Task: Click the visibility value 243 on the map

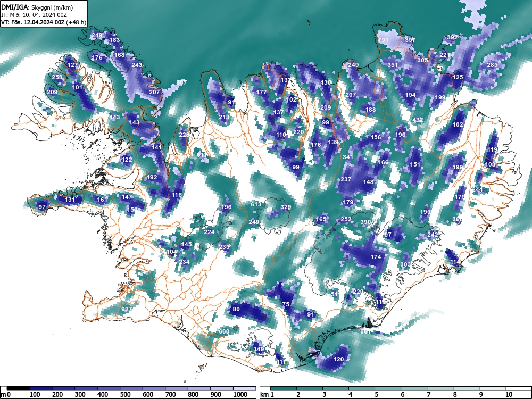Action: pyautogui.click(x=137, y=65)
